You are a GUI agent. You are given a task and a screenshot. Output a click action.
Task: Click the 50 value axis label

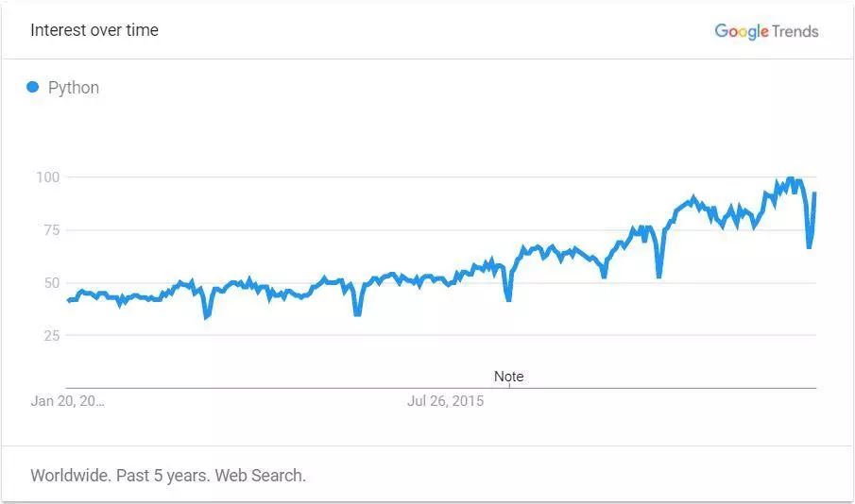point(52,283)
